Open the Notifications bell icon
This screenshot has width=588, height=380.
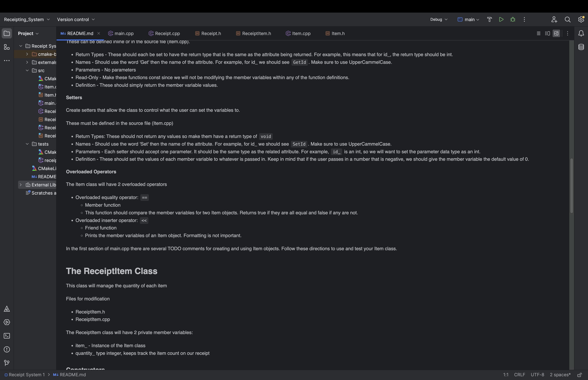coord(581,33)
